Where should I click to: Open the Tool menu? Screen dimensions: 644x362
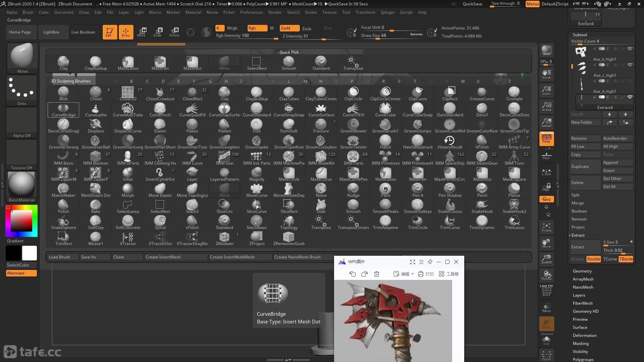pyautogui.click(x=346, y=12)
